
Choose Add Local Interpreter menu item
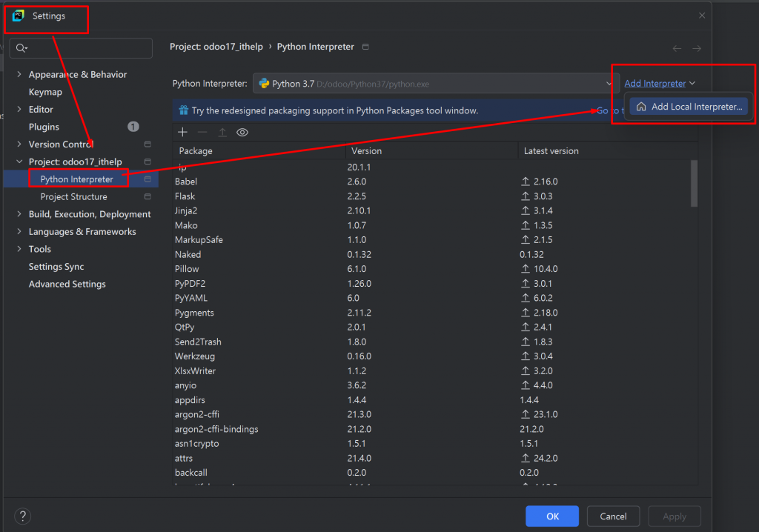point(689,107)
